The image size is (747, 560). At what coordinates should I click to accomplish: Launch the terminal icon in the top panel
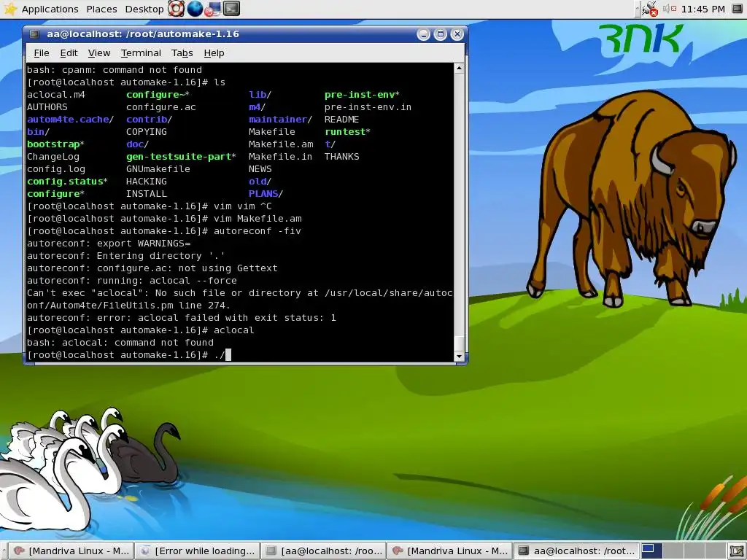[x=231, y=9]
